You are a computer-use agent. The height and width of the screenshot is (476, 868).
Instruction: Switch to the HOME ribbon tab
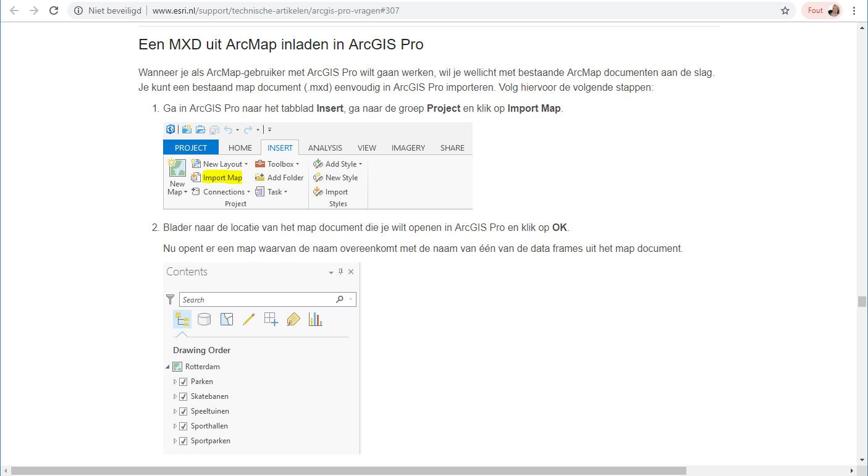pos(240,148)
